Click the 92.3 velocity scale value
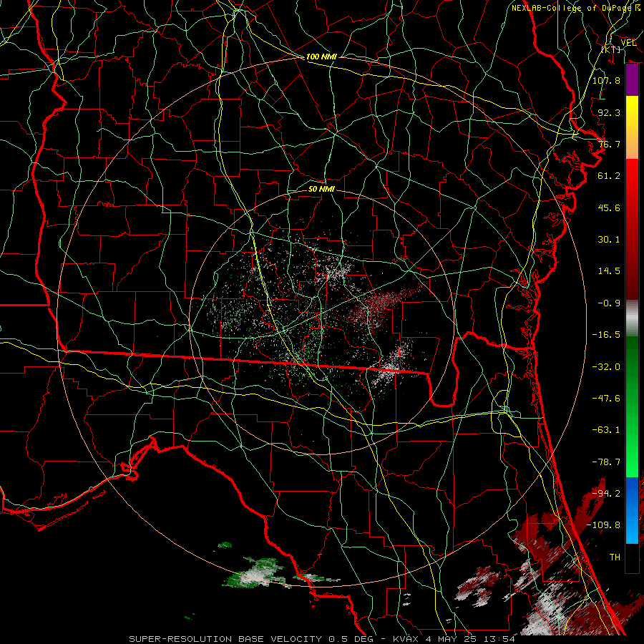 [609, 112]
